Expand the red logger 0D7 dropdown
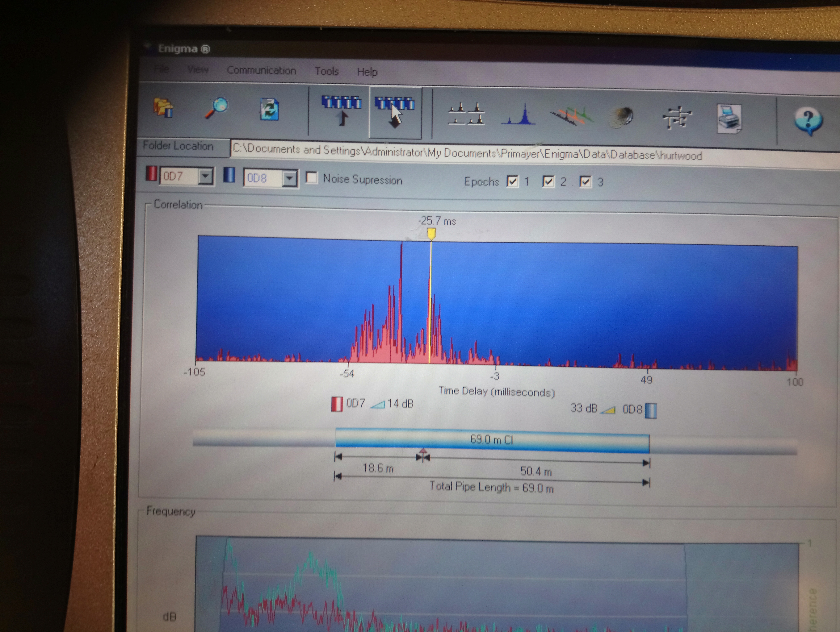 (x=205, y=176)
